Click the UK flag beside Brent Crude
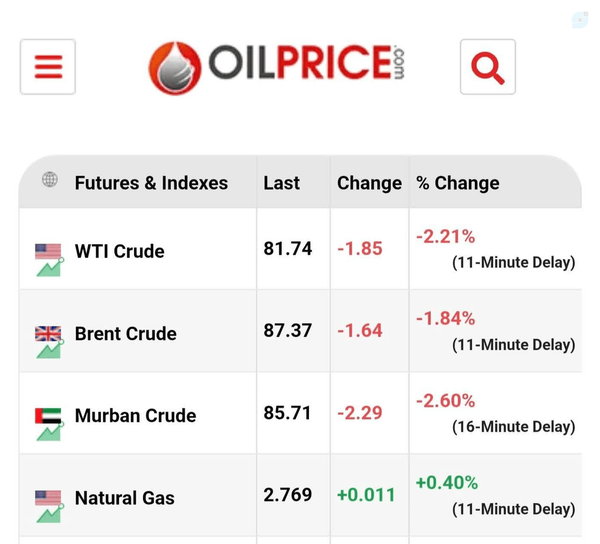 tap(48, 334)
